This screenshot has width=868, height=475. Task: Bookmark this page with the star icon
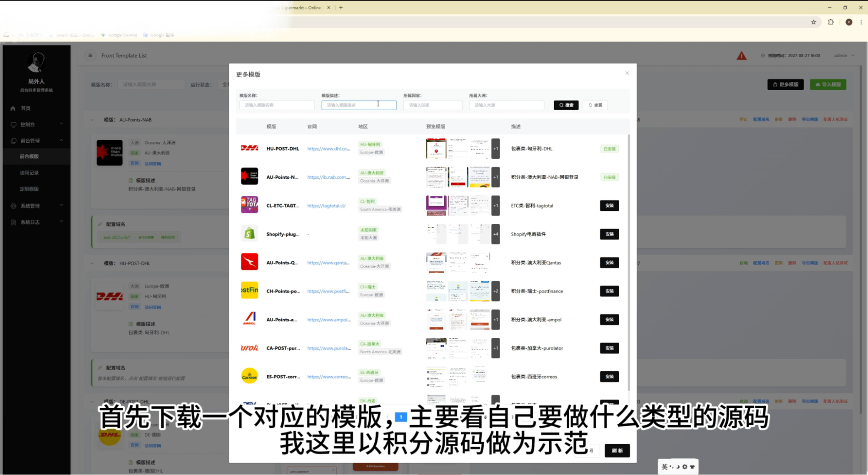click(x=813, y=22)
